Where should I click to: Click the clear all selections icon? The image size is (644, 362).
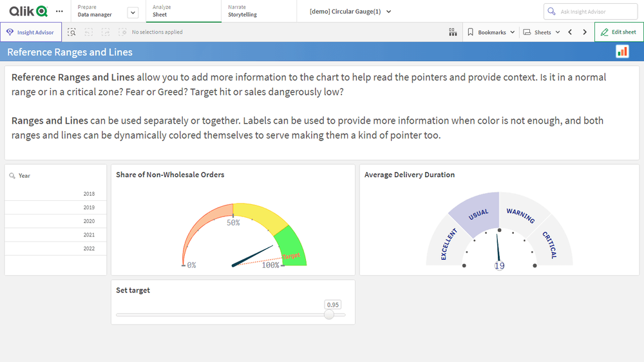coord(122,32)
